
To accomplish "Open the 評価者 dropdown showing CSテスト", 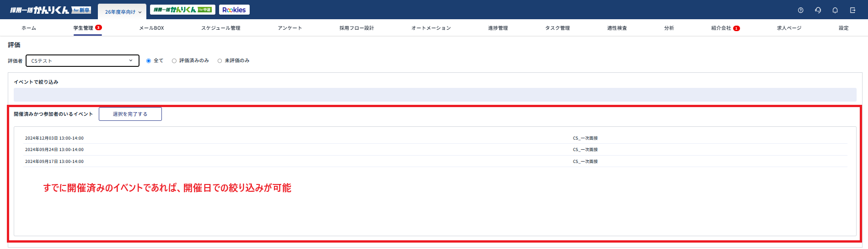I will pos(82,61).
